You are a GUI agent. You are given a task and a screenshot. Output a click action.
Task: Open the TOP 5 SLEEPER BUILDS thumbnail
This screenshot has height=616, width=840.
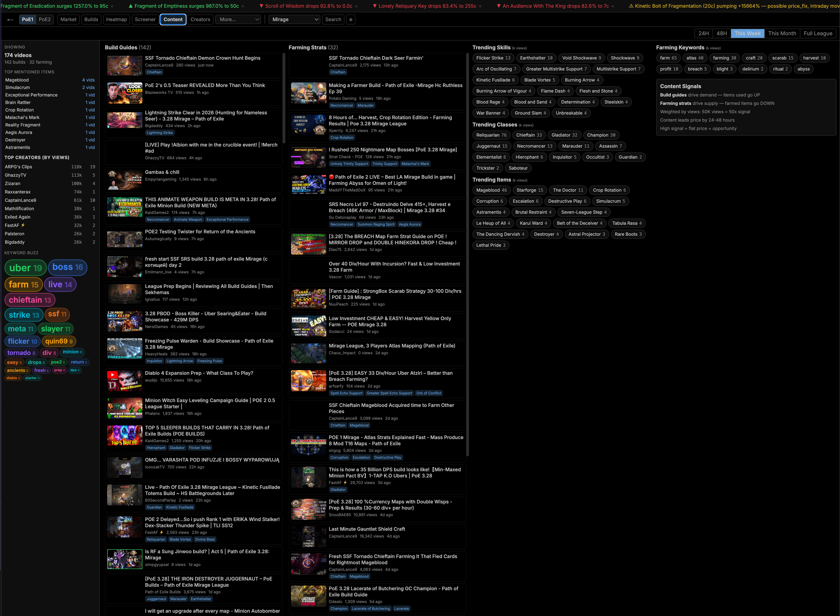point(125,436)
